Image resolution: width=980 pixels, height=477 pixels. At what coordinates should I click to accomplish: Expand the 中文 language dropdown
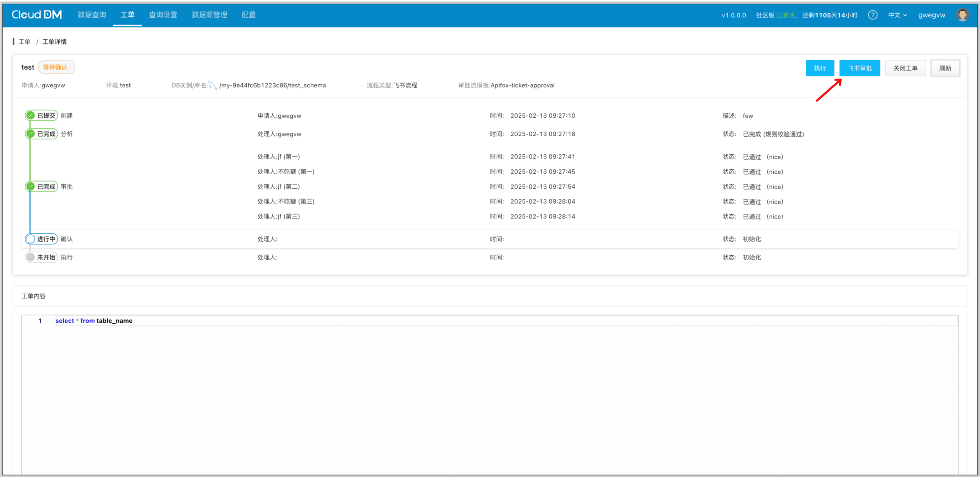(x=897, y=15)
